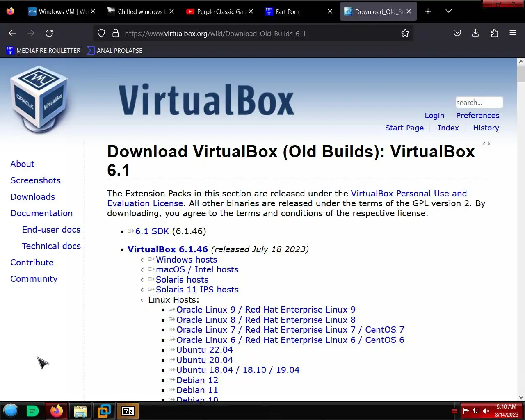Open the History link
525x420 pixels.
point(486,128)
